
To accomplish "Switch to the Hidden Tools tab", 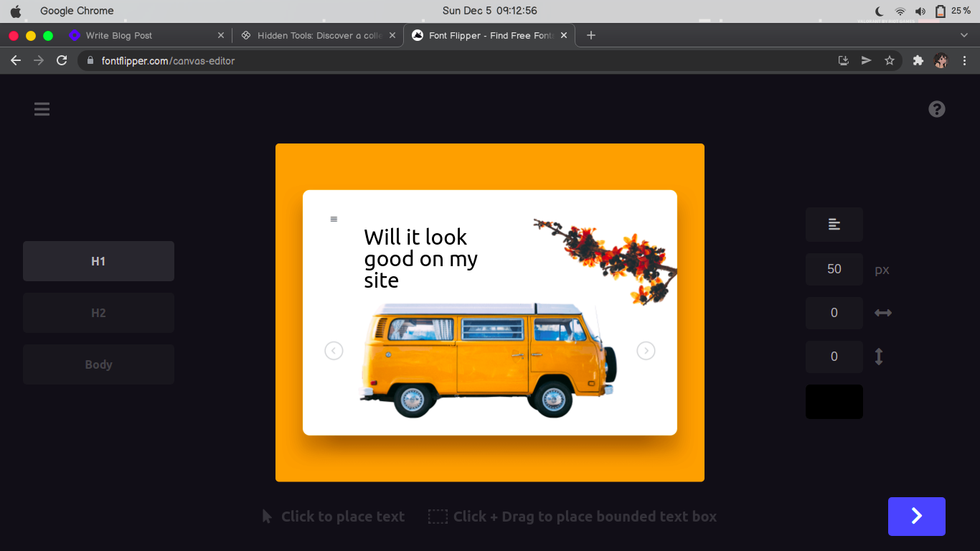I will [319, 35].
